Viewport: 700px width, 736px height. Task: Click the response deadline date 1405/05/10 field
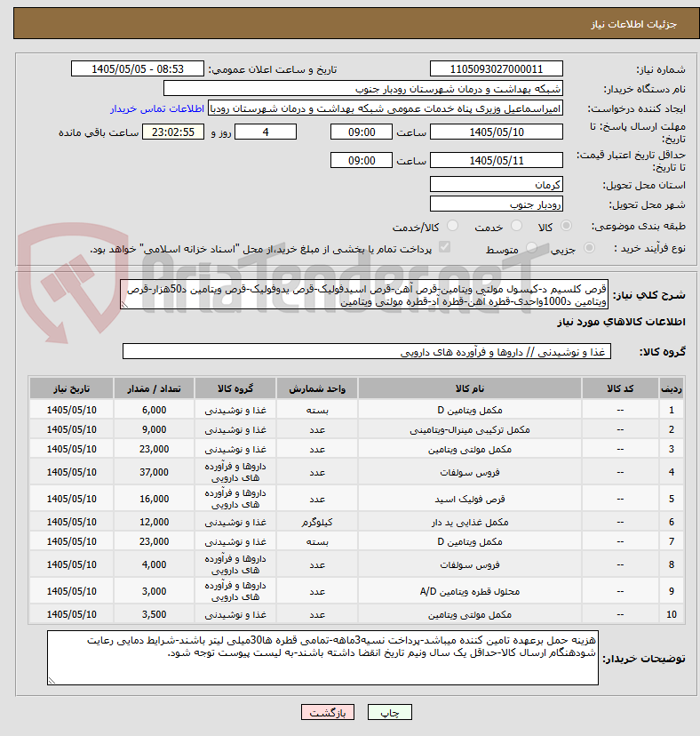tap(497, 132)
